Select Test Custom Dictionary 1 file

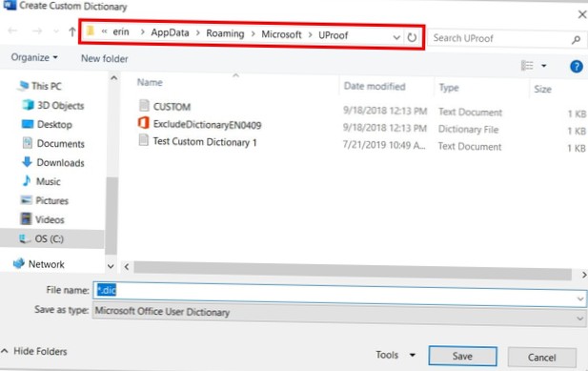(205, 142)
